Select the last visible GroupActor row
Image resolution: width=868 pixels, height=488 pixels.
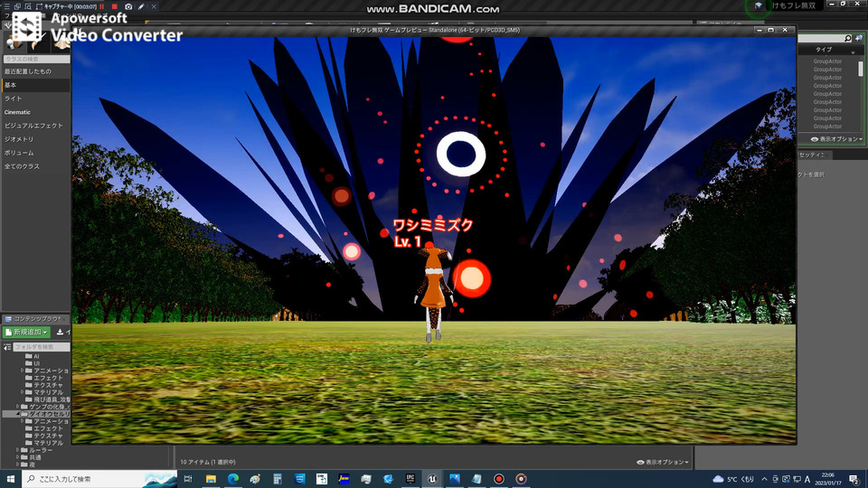[x=827, y=127]
